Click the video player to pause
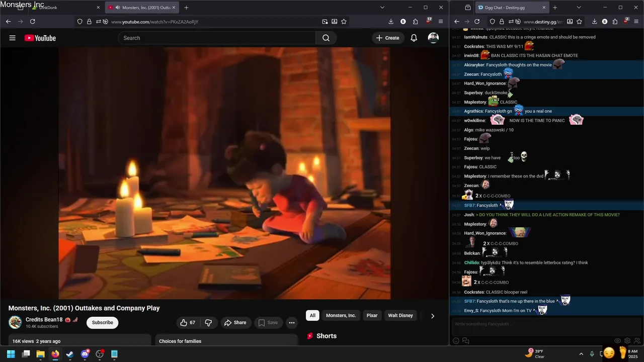644x362 pixels. (224, 173)
